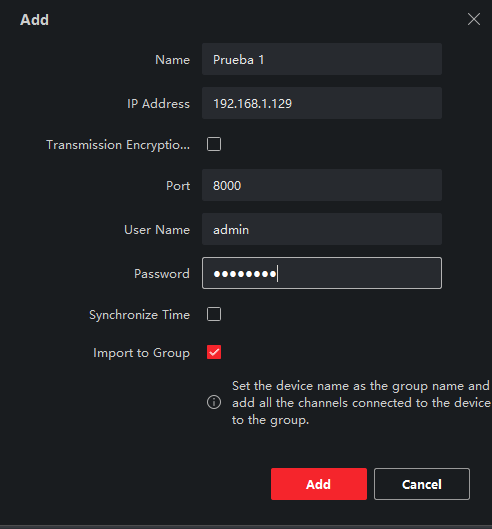492x529 pixels.
Task: Click the group name description text
Action: coord(361,403)
